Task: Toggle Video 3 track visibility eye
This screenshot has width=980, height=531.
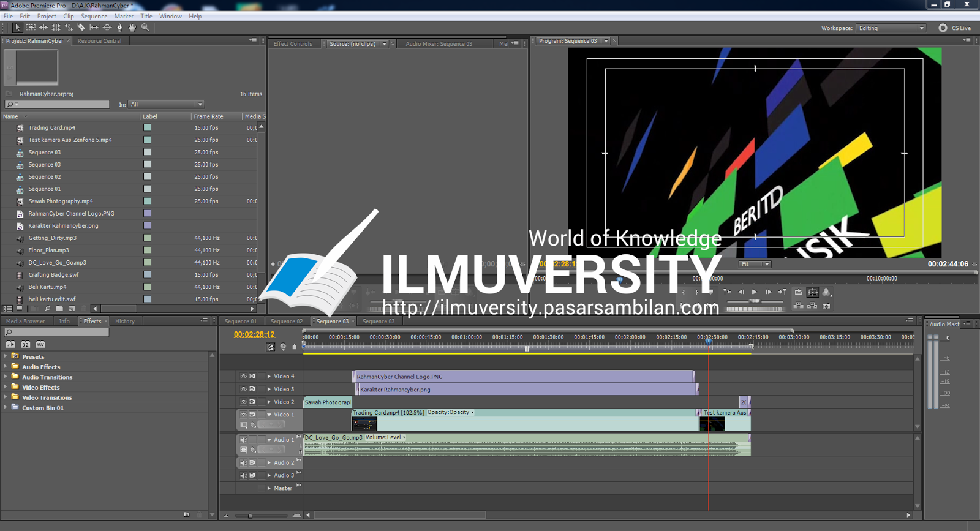Action: click(243, 389)
